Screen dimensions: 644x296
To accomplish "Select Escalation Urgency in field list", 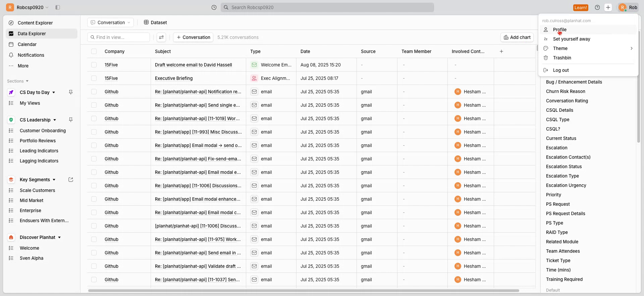I will pyautogui.click(x=566, y=185).
